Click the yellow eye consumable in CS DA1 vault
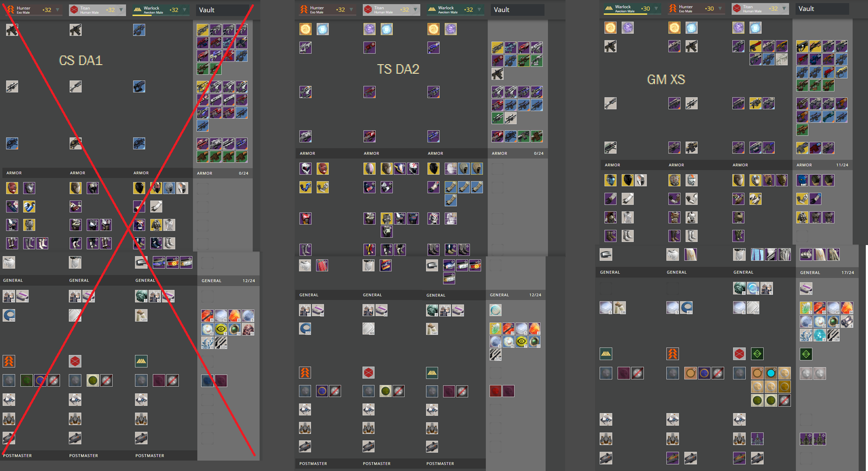The image size is (868, 471). (221, 329)
